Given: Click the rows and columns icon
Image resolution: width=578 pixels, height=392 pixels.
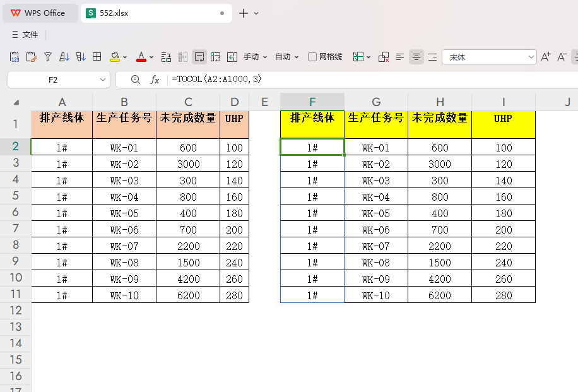Looking at the screenshot, I should pos(166,57).
